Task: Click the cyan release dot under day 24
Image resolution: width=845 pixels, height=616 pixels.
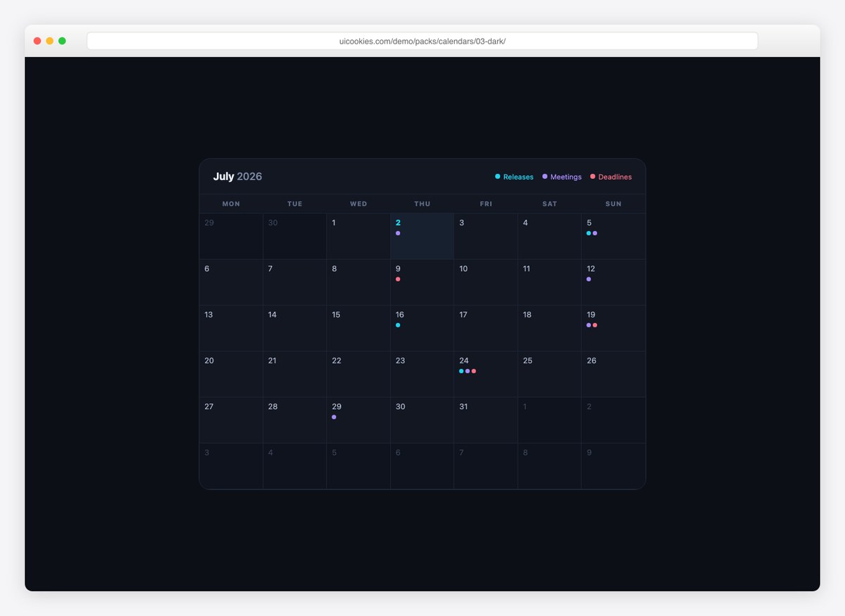Action: click(x=461, y=371)
